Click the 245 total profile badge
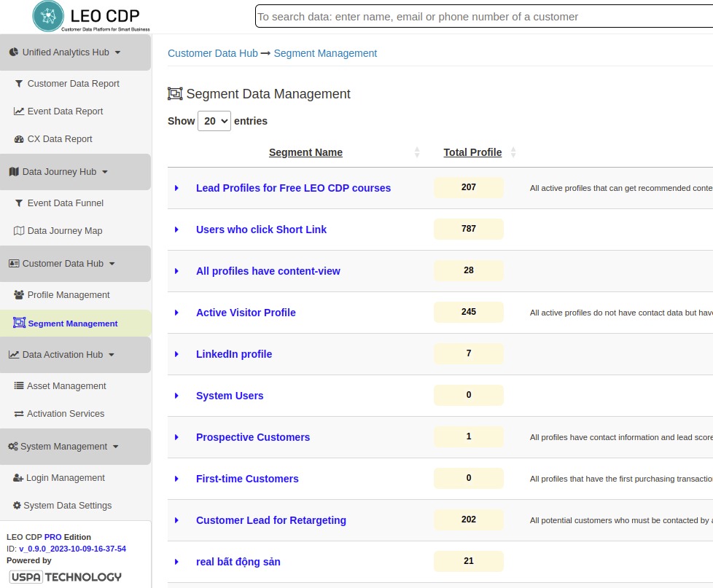The height and width of the screenshot is (588, 713). click(468, 312)
